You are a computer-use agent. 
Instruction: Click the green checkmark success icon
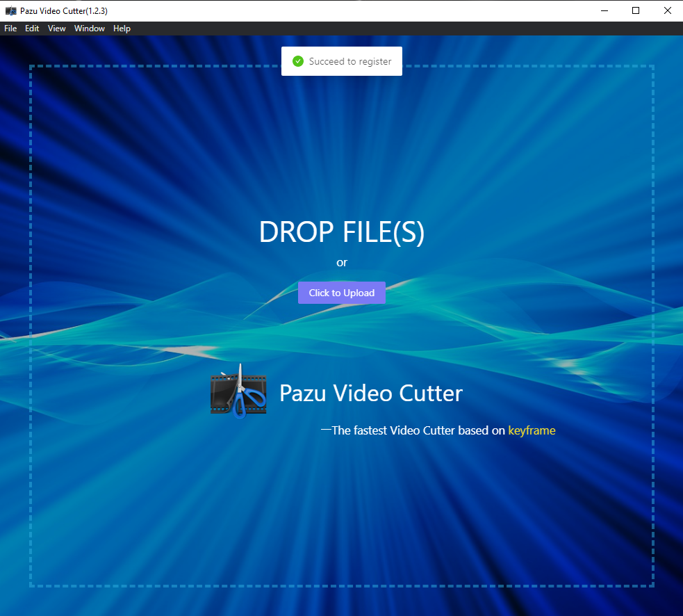click(x=298, y=61)
